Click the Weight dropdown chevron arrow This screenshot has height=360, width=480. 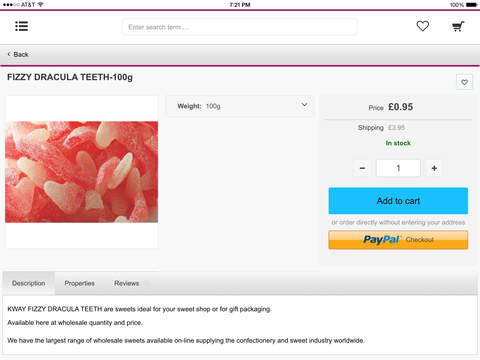tap(304, 105)
